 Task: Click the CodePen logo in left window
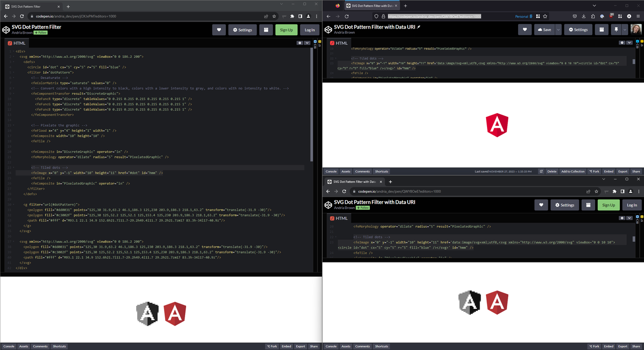pyautogui.click(x=6, y=30)
